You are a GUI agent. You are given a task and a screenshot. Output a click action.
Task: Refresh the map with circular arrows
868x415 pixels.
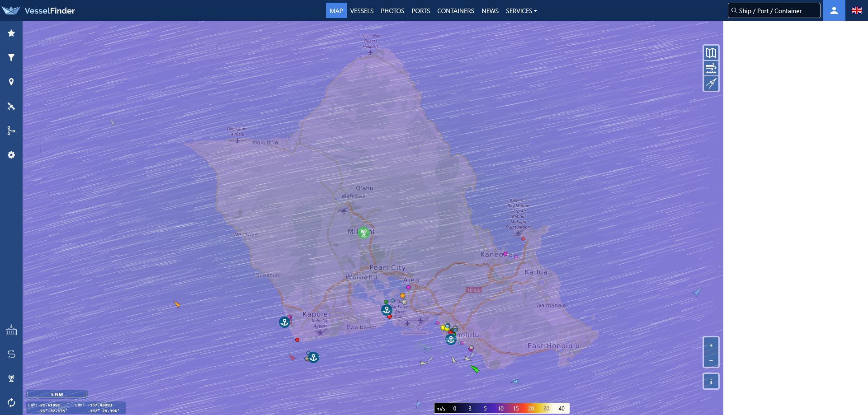11,402
